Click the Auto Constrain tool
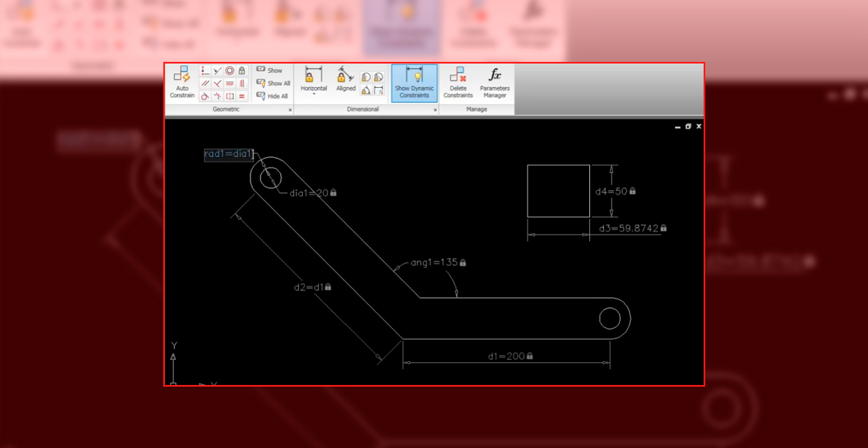 coord(182,81)
